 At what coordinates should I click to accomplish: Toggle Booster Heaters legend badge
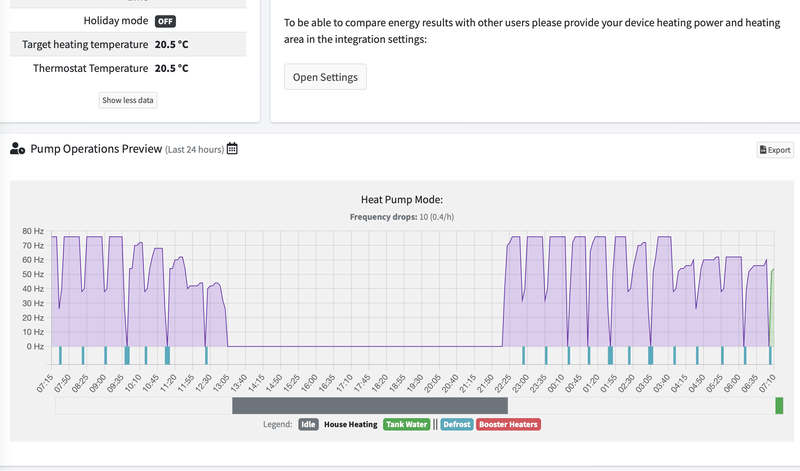[x=508, y=424]
